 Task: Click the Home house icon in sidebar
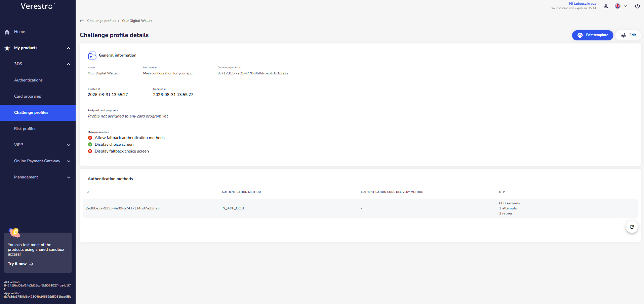pos(7,32)
